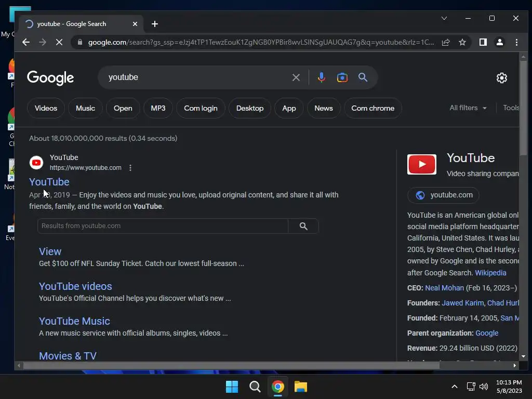Click the About 18,010,000,000 results text
The height and width of the screenshot is (399, 532).
(103, 138)
